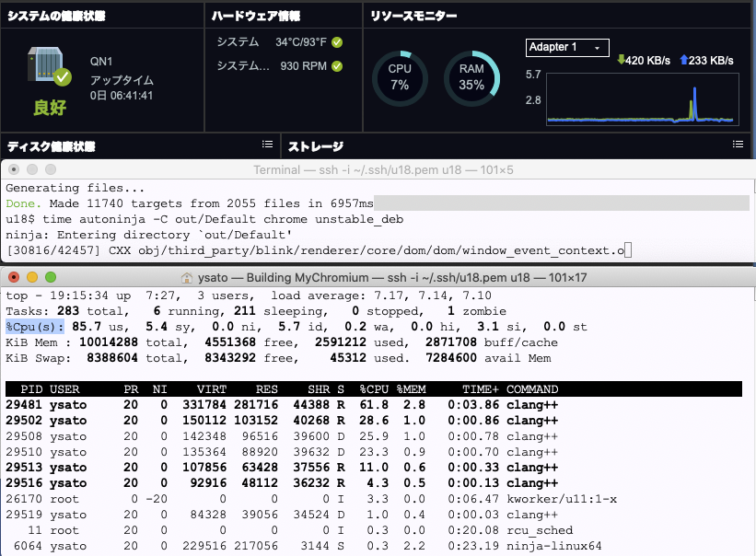
Task: Close the upper Terminal ssh window
Action: 15,170
